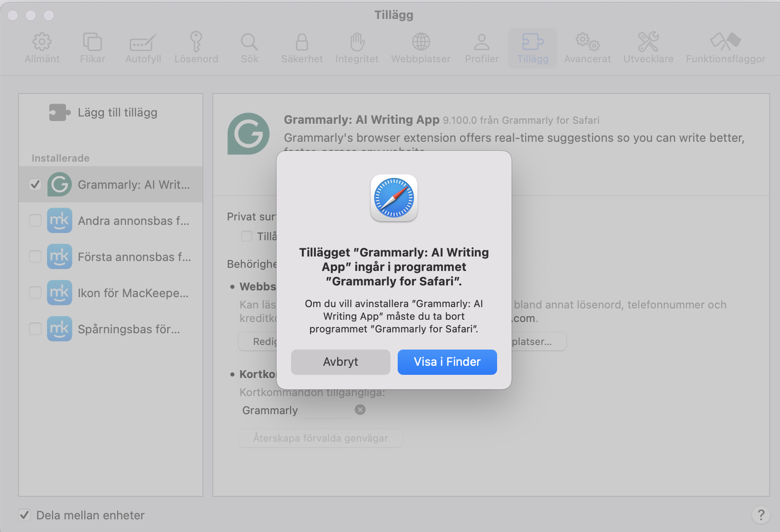Viewport: 780px width, 532px height.
Task: Clear the Grammarly shortcut with x icon
Action: point(360,410)
